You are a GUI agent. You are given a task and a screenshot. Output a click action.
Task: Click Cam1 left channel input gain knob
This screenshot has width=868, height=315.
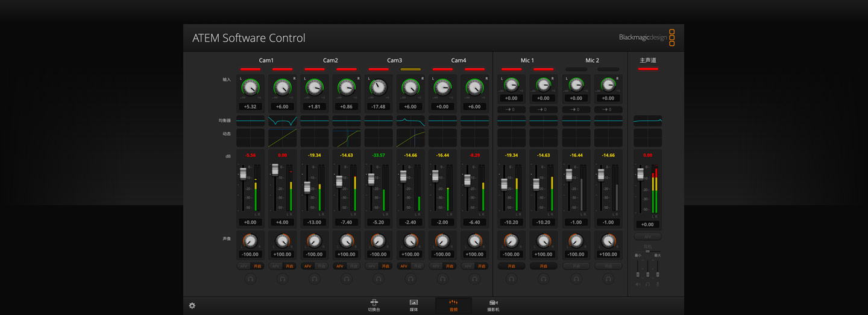click(x=250, y=88)
